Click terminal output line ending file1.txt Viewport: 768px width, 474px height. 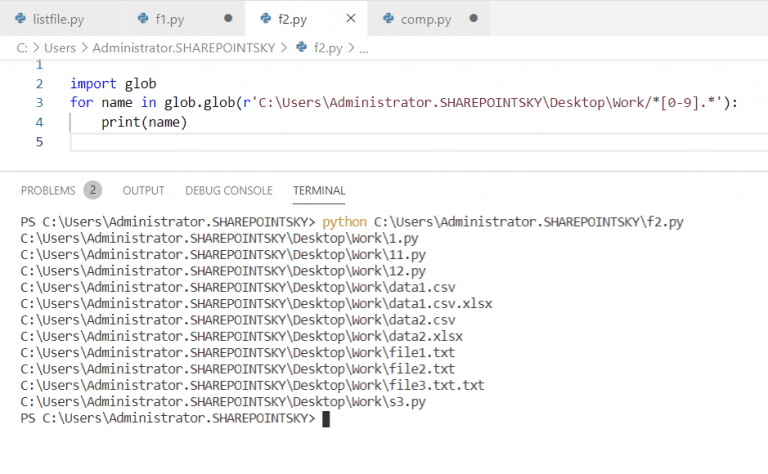pyautogui.click(x=238, y=353)
